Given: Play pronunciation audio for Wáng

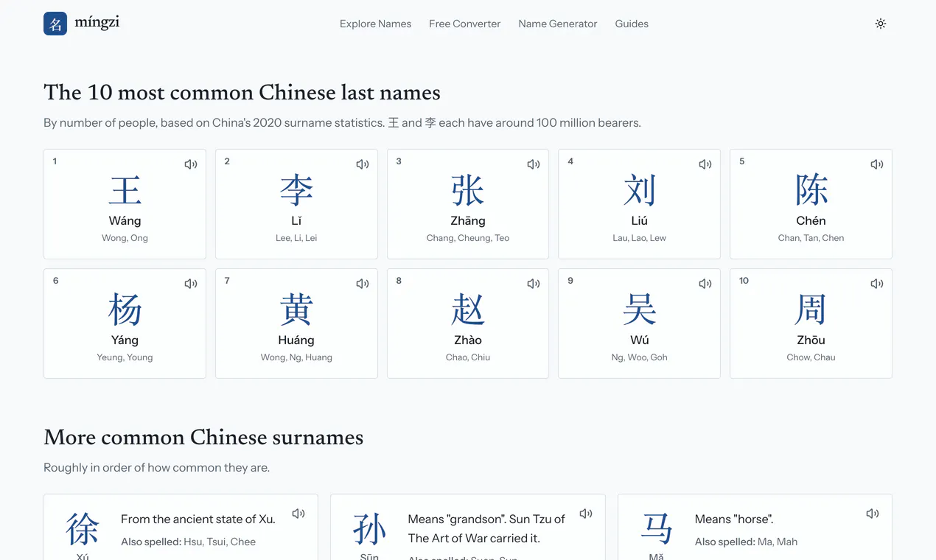Looking at the screenshot, I should 191,164.
